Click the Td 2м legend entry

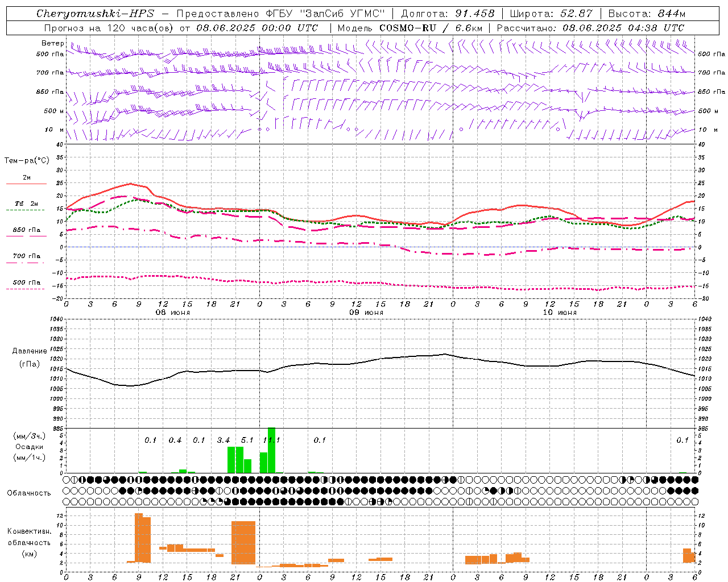click(26, 203)
